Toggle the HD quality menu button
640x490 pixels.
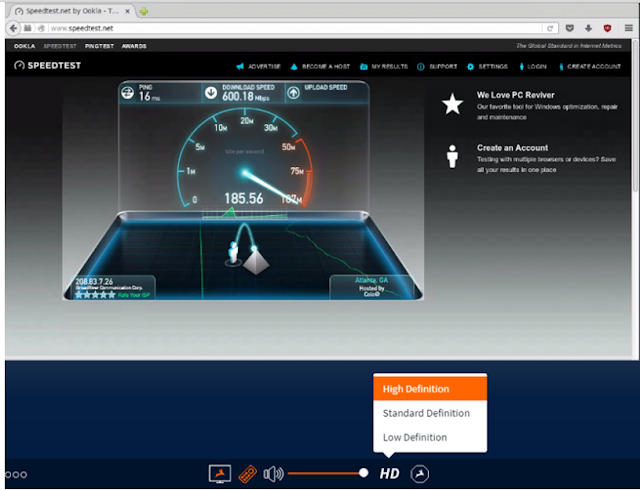pos(389,474)
